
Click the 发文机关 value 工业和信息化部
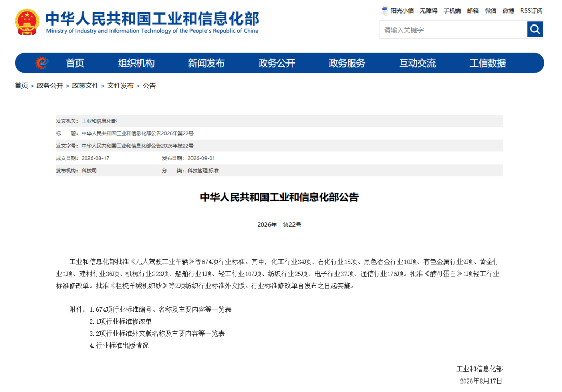click(99, 121)
